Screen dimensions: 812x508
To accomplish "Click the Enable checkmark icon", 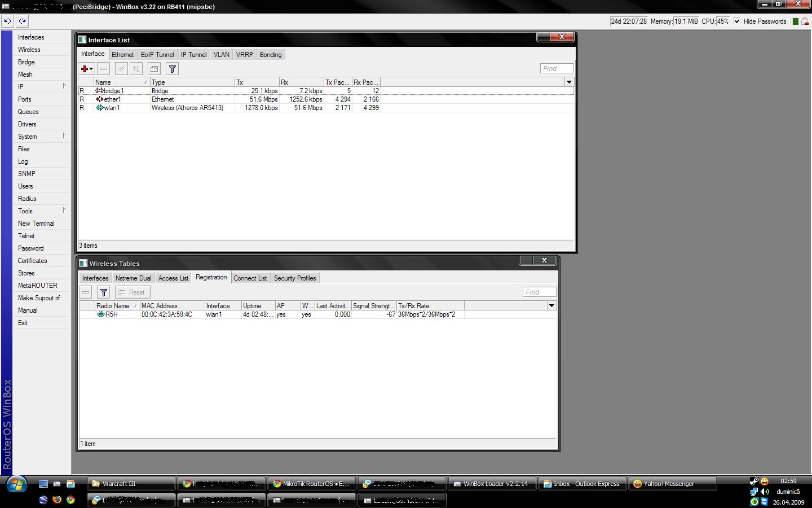I will (121, 69).
